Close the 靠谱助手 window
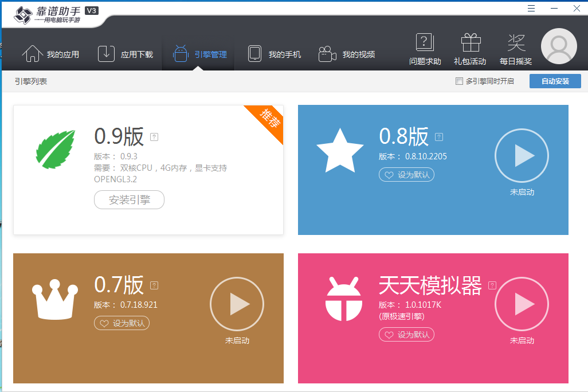 pos(577,8)
